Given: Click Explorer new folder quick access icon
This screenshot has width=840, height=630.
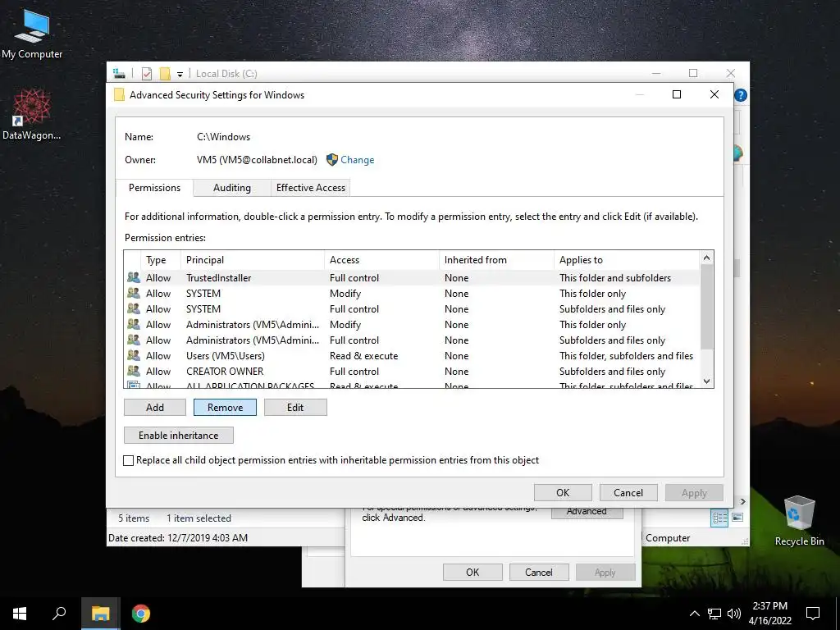Looking at the screenshot, I should (165, 74).
